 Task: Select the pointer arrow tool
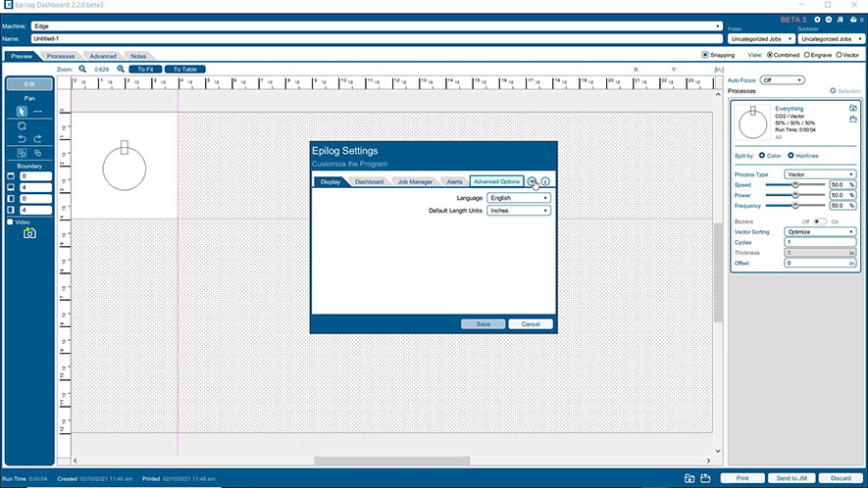[x=22, y=112]
